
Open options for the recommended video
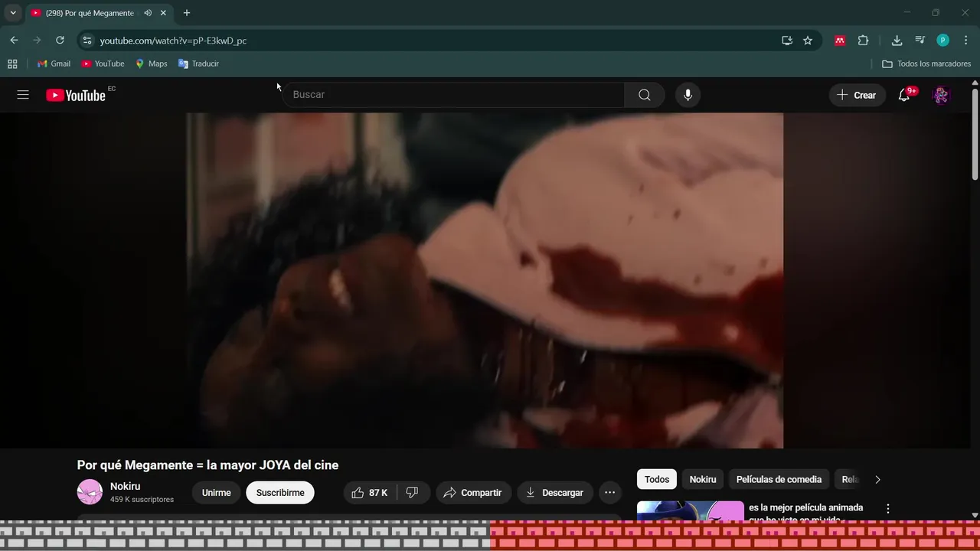(x=888, y=508)
